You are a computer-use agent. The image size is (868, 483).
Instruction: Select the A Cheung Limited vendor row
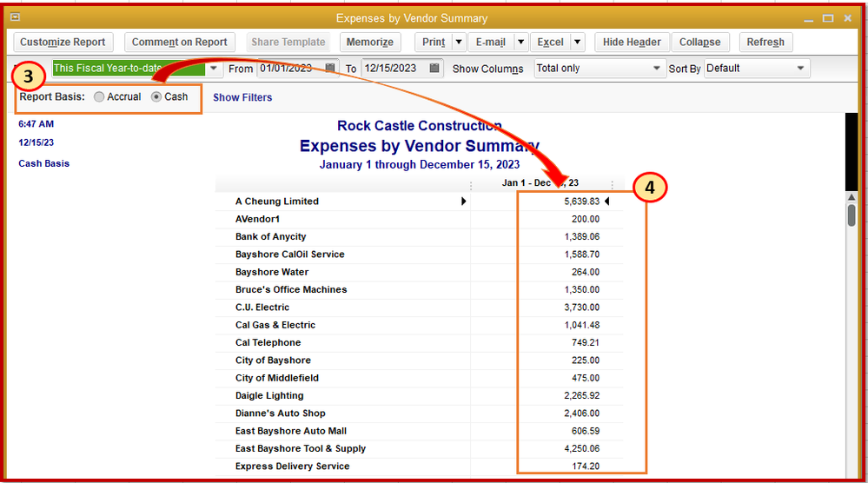[x=419, y=202]
